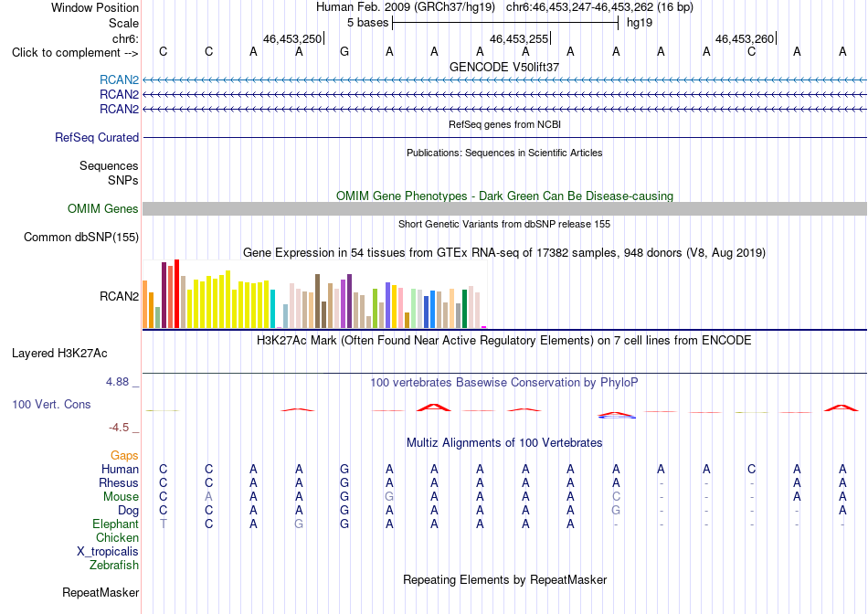
Task: Click 'Basewise Conservation by PhyloP' title
Action: (504, 383)
